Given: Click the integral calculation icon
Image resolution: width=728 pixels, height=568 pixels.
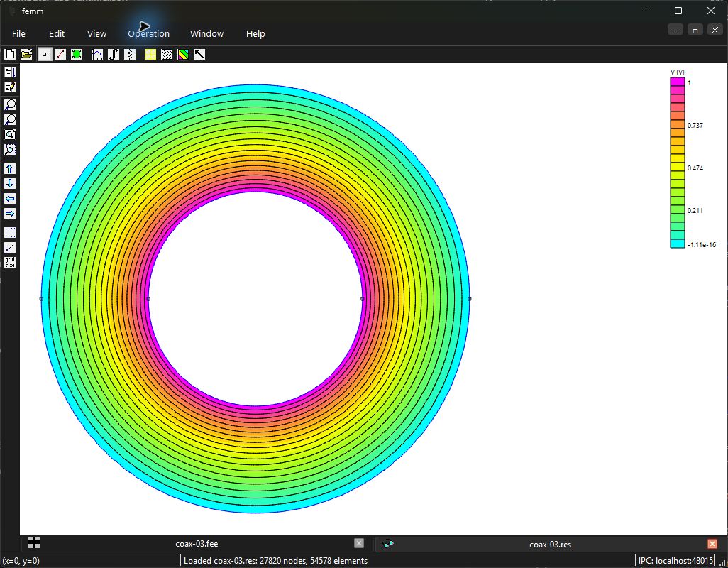Looking at the screenshot, I should [x=114, y=55].
